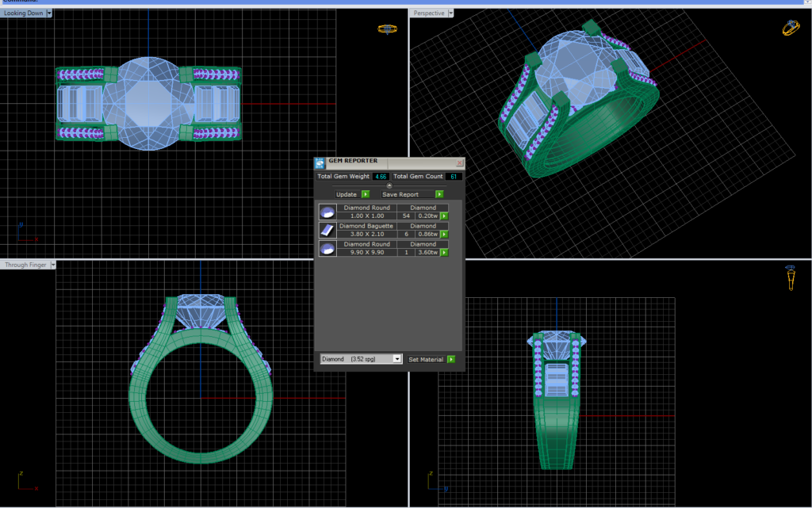Viewport: 812px width, 508px height.
Task: Select the Diamond Baguette gem icon
Action: [x=327, y=230]
